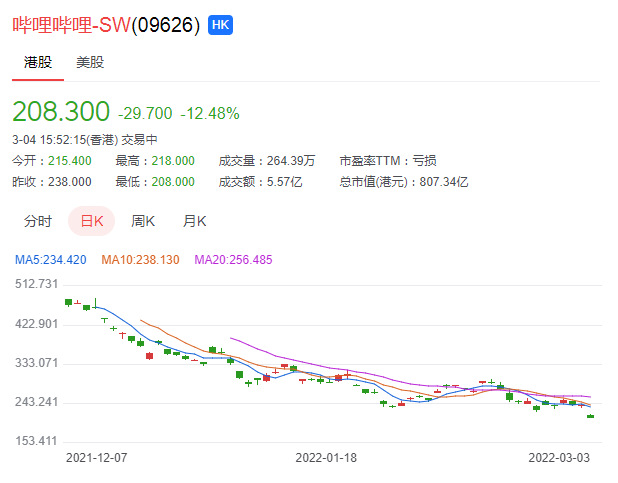Viewport: 618px width, 483px height.
Task: Click previous close value 238.000
Action: pos(70,182)
